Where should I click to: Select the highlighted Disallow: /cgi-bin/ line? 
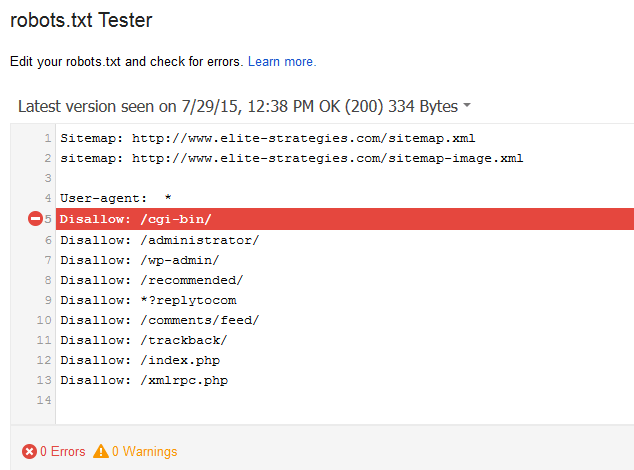[x=136, y=219]
